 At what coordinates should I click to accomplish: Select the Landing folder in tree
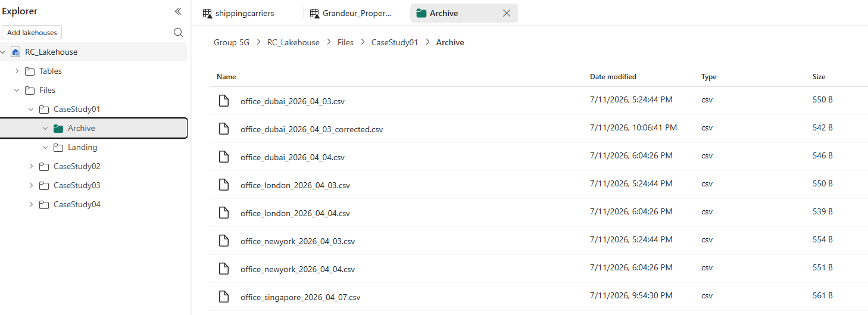[82, 147]
